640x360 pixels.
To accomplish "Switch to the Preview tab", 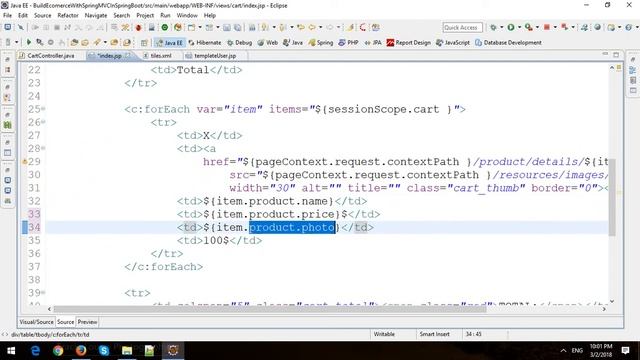I will (x=87, y=322).
